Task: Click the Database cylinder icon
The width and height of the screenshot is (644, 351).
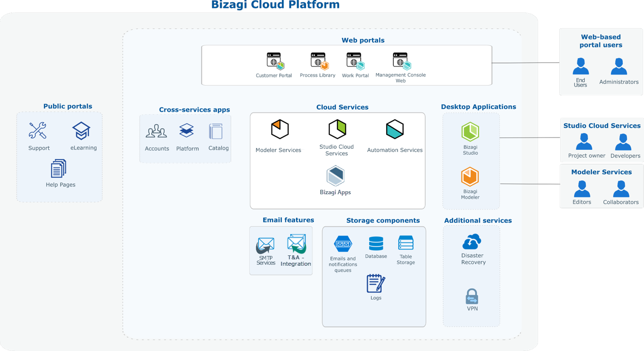Action: pos(376,244)
